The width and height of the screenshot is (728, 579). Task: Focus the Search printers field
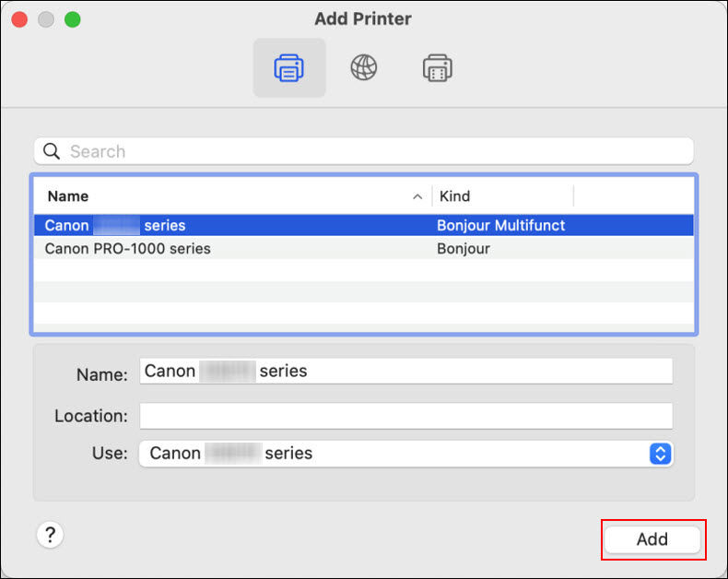point(363,151)
